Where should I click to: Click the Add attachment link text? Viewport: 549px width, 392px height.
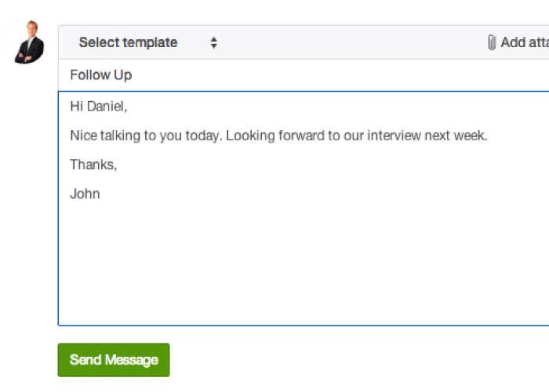tap(525, 42)
